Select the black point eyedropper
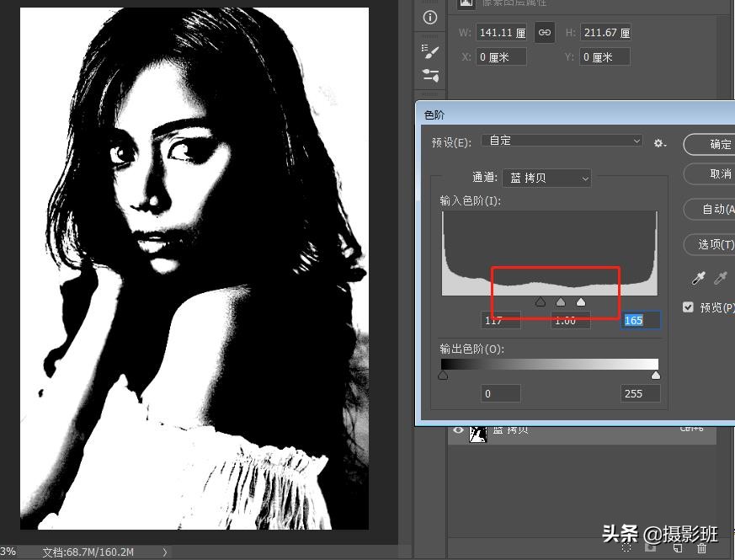This screenshot has height=560, width=735. pyautogui.click(x=699, y=278)
